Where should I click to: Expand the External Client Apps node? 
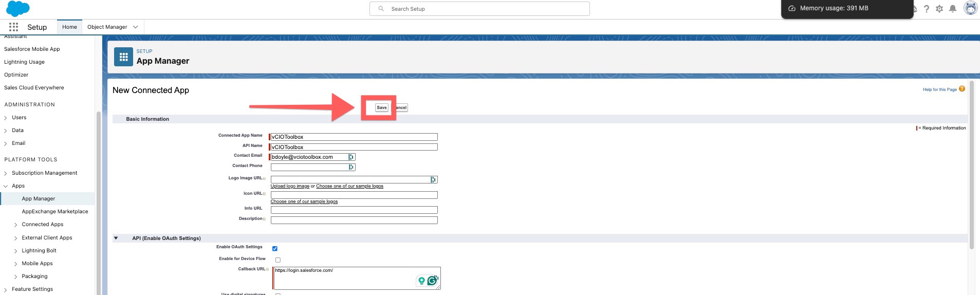point(15,238)
